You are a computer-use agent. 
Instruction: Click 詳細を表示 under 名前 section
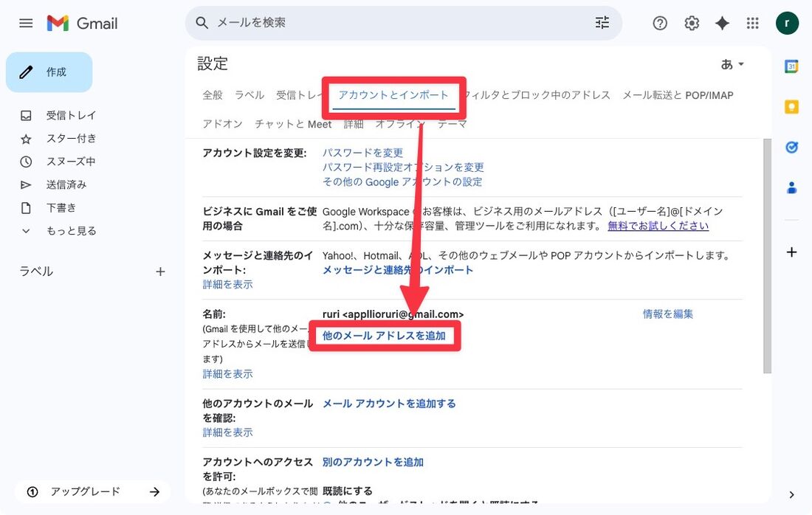click(x=227, y=373)
